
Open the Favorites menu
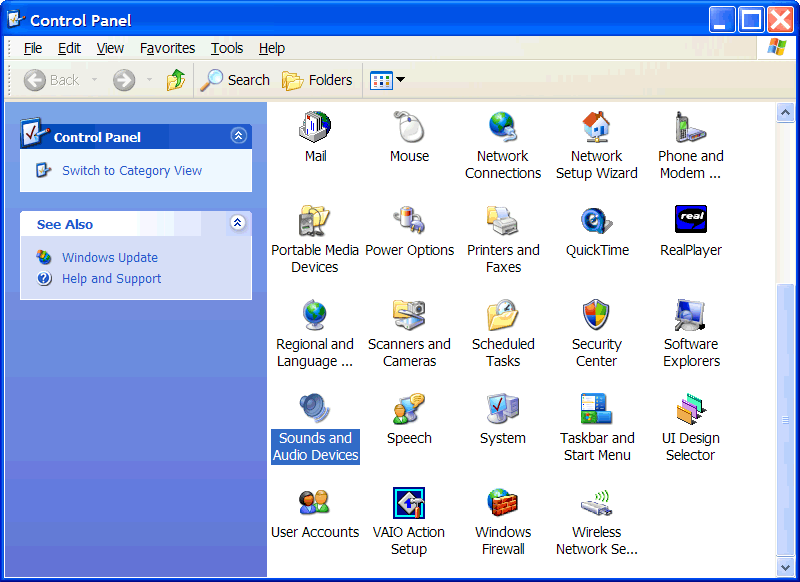coord(167,48)
